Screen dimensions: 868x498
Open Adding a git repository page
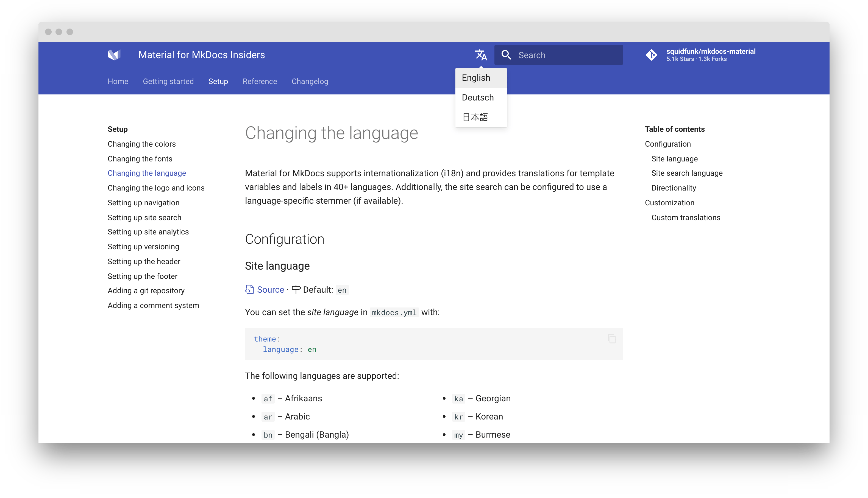pos(146,290)
